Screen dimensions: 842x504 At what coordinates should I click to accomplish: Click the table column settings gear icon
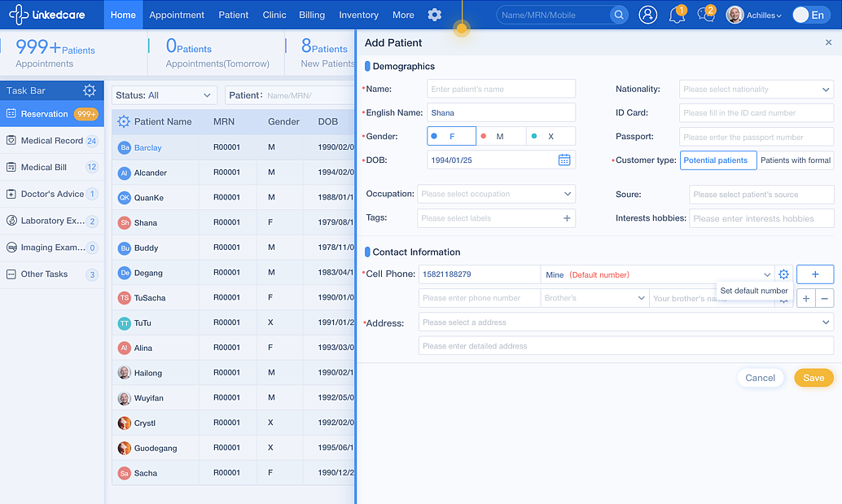point(124,121)
